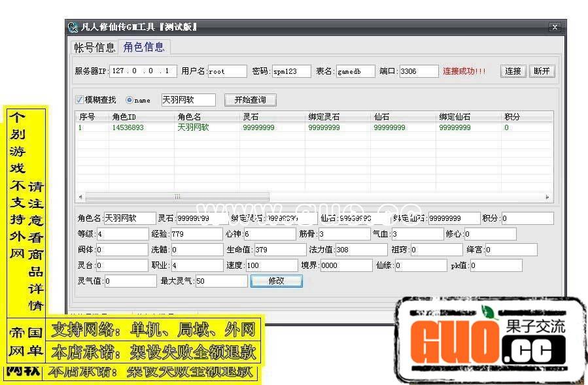Click the 绑定仙石 edit field
588x385 pixels.
(x=454, y=218)
